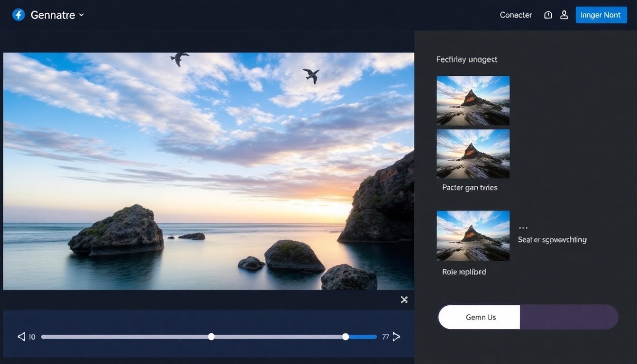
Task: Open the Conacter menu item
Action: pyautogui.click(x=516, y=15)
